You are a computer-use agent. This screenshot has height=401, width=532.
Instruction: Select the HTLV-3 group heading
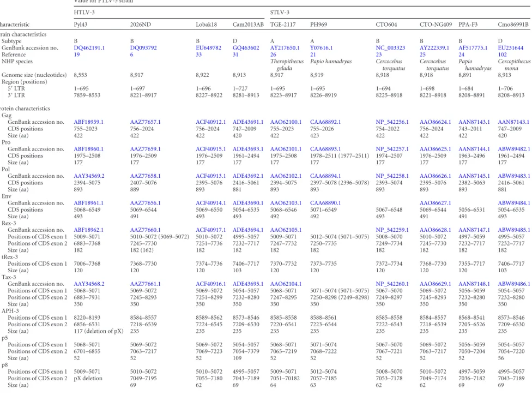pos(84,13)
